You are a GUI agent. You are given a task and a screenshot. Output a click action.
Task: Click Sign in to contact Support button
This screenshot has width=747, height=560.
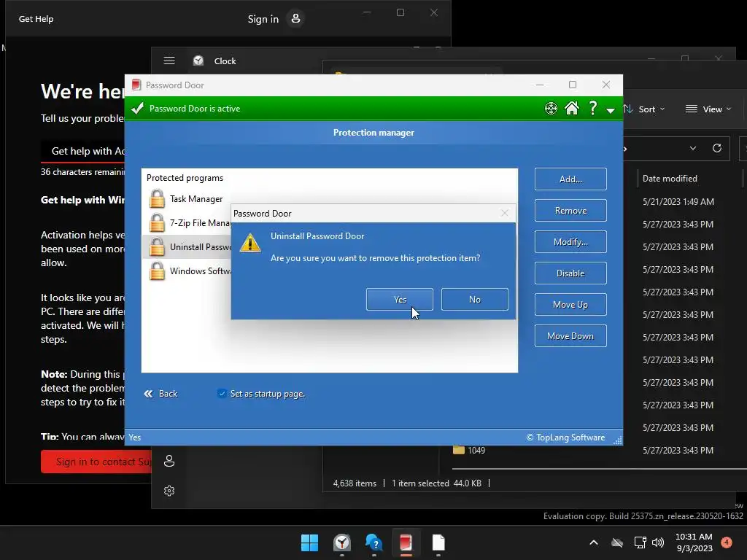coord(96,462)
